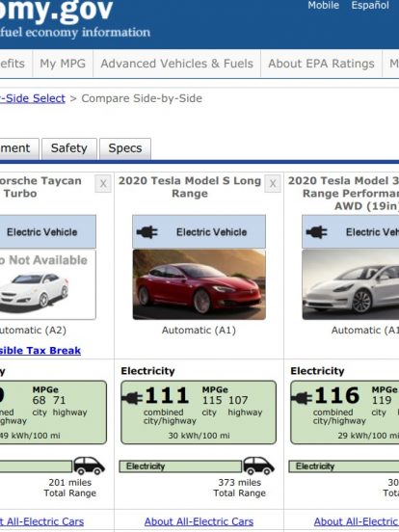Open About EPA Ratings menu
Viewport: 399px width, 532px height.
(321, 64)
